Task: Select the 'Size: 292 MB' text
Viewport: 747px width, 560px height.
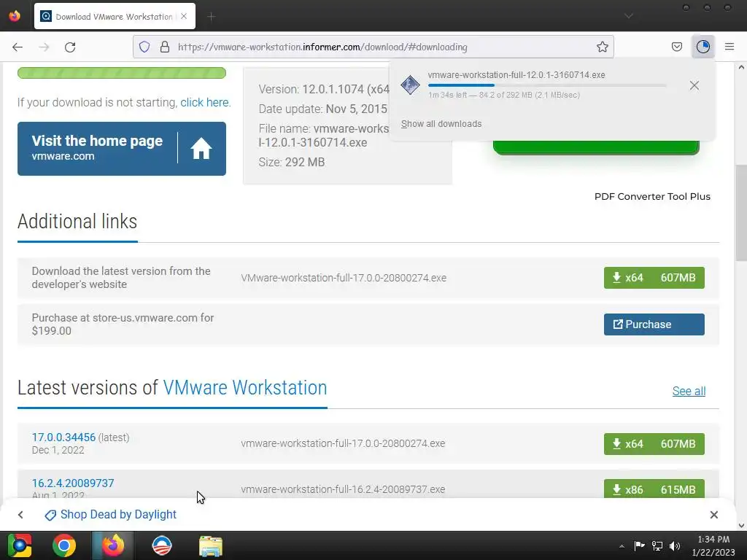Action: tap(292, 162)
